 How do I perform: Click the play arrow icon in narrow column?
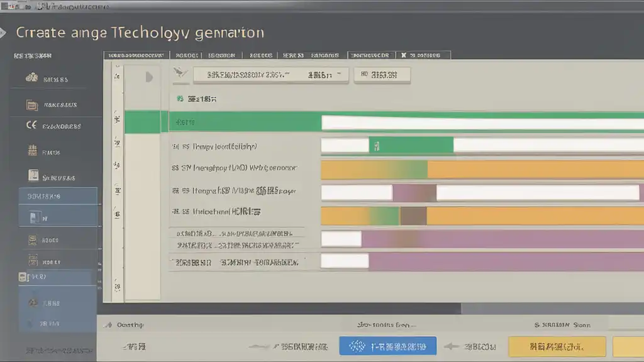(x=149, y=77)
